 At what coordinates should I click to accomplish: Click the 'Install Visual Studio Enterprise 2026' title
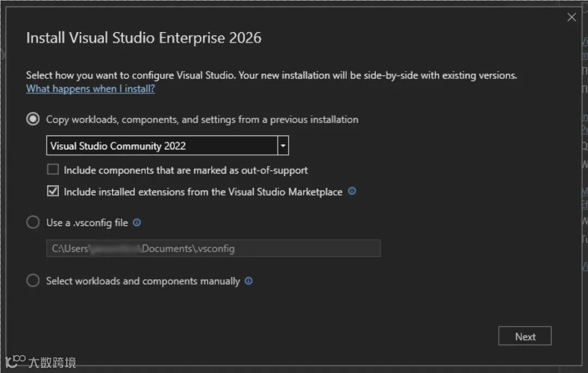click(144, 38)
